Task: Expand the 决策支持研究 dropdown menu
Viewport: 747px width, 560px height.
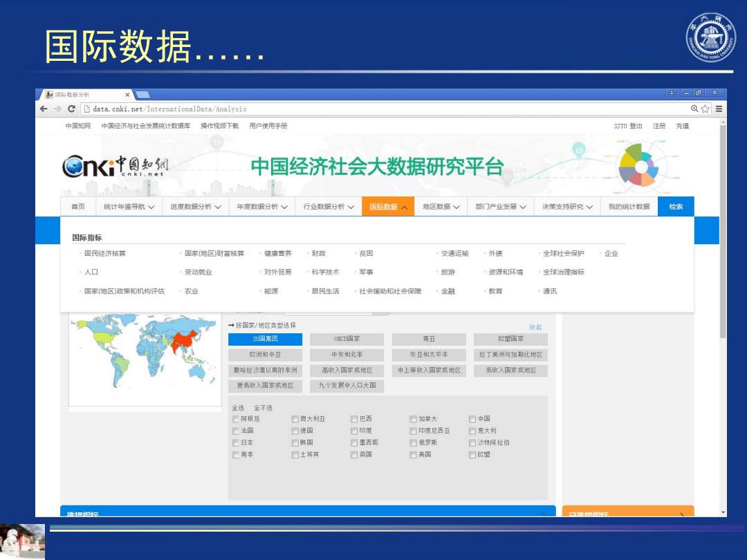Action: tap(567, 207)
